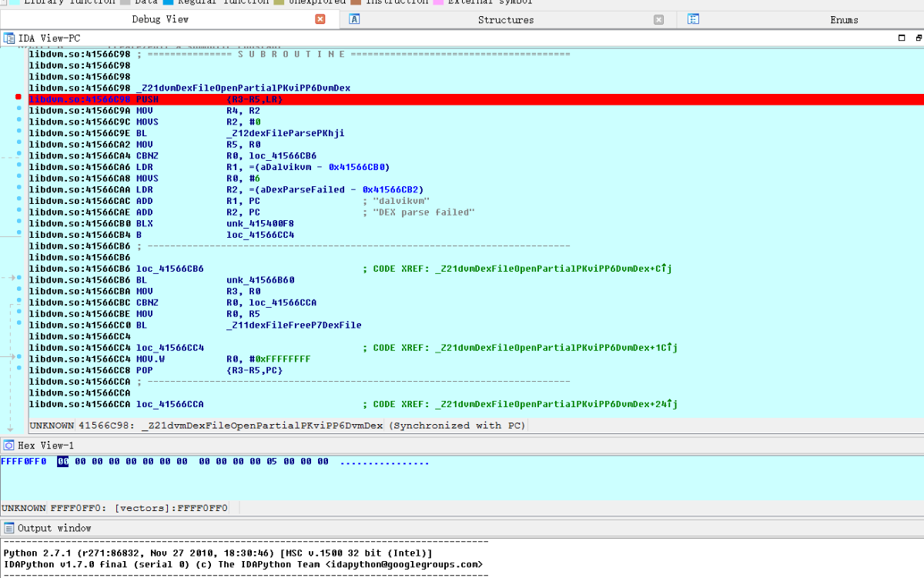Click the unk_415400F8 BLX target

259,223
